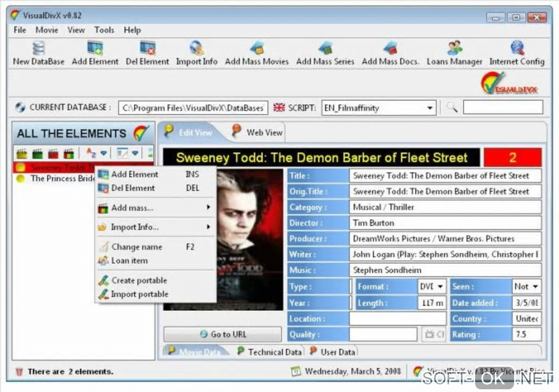This screenshot has height=392, width=559.
Task: Switch to the Technical Data tab
Action: (x=270, y=352)
